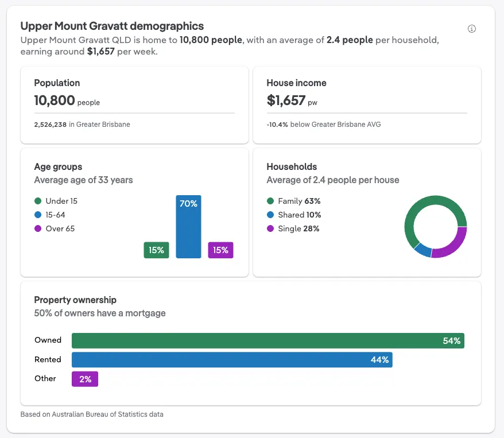Click the Property ownership heading
Image resolution: width=504 pixels, height=438 pixels.
75,300
